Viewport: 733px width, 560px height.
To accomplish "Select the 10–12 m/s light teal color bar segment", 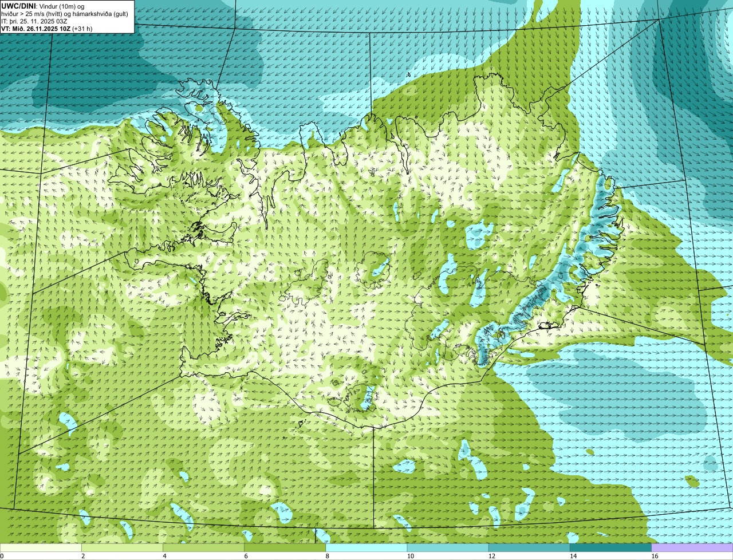I will coord(448,547).
